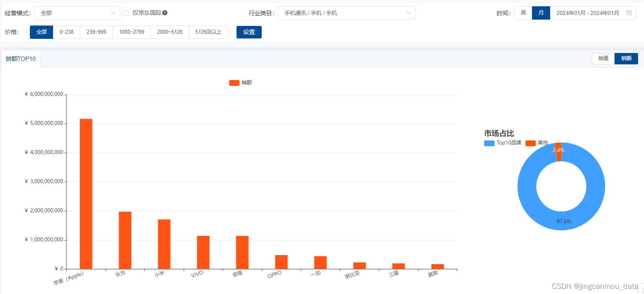Screen dimensions: 644x294
Task: Click the calendar icon in date picker
Action: coord(629,13)
